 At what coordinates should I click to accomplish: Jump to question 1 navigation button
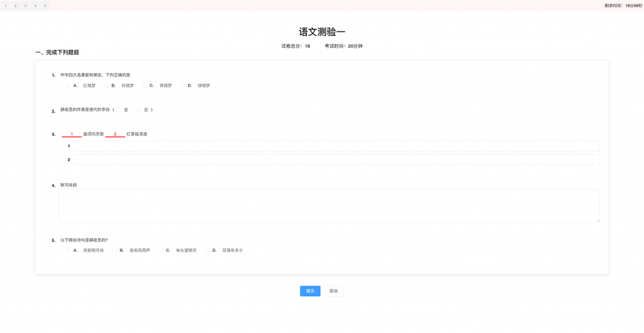[6, 6]
